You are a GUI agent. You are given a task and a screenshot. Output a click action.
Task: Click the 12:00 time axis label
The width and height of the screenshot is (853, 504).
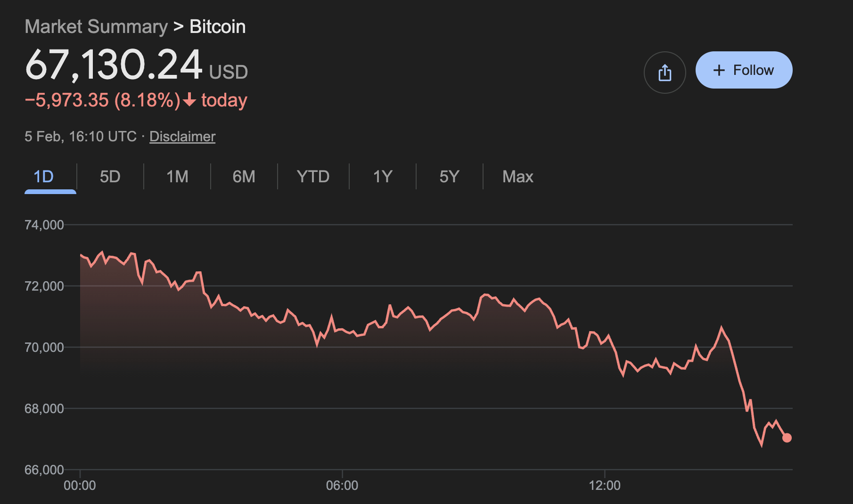coord(605,485)
